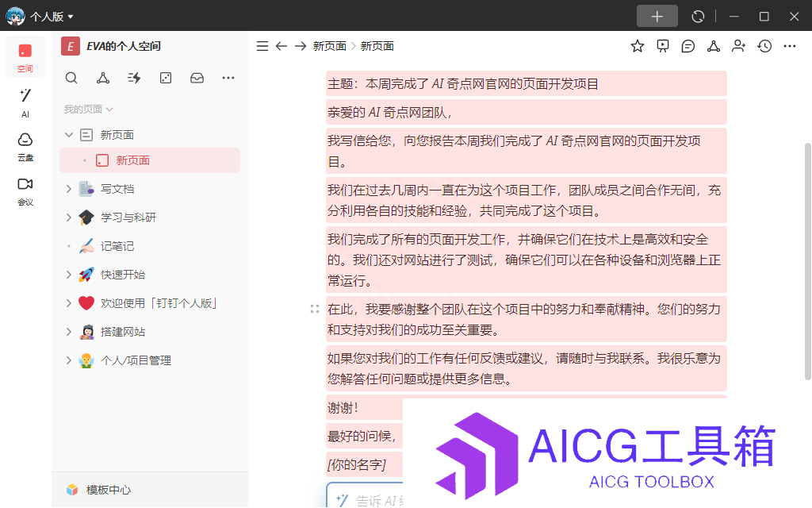Viewport: 812px width, 508px height.
Task: Open the 欢迎使用「钉钉个人版」page
Action: (x=158, y=302)
